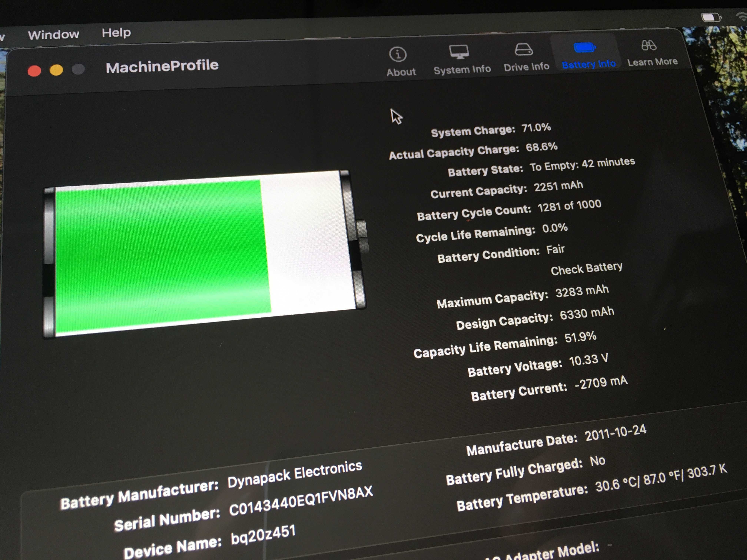
Task: Click the Battery Condition value Fair
Action: pyautogui.click(x=555, y=250)
